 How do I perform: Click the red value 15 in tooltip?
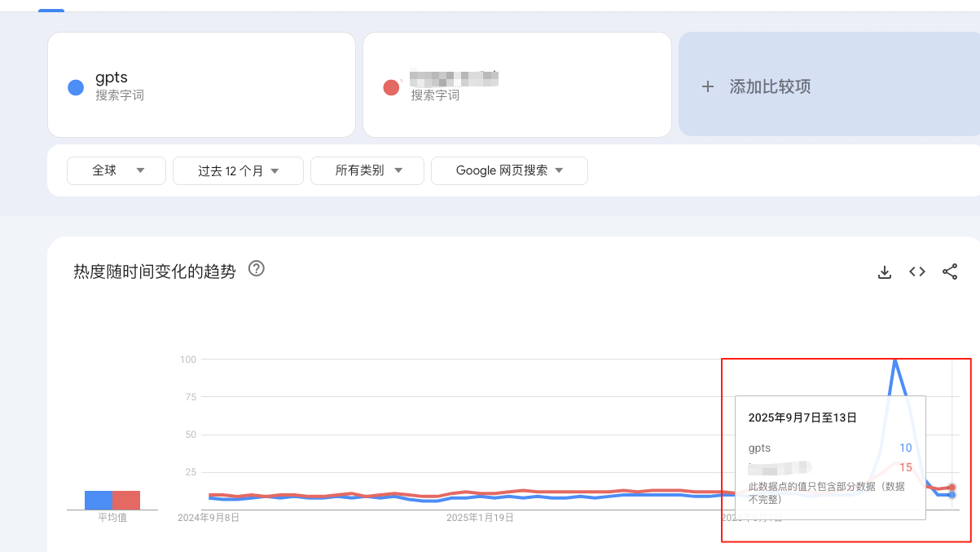(x=906, y=467)
